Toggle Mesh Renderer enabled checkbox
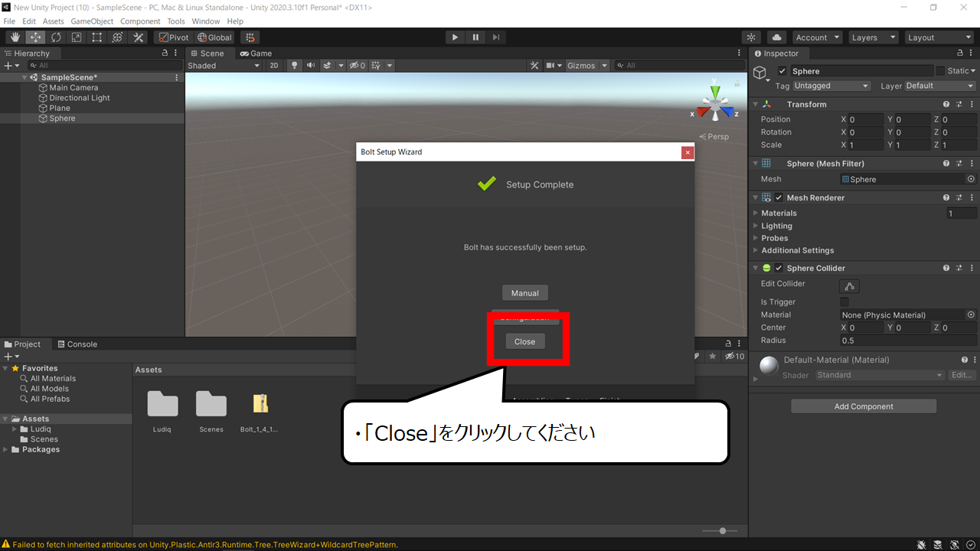The width and height of the screenshot is (980, 551). (x=779, y=197)
